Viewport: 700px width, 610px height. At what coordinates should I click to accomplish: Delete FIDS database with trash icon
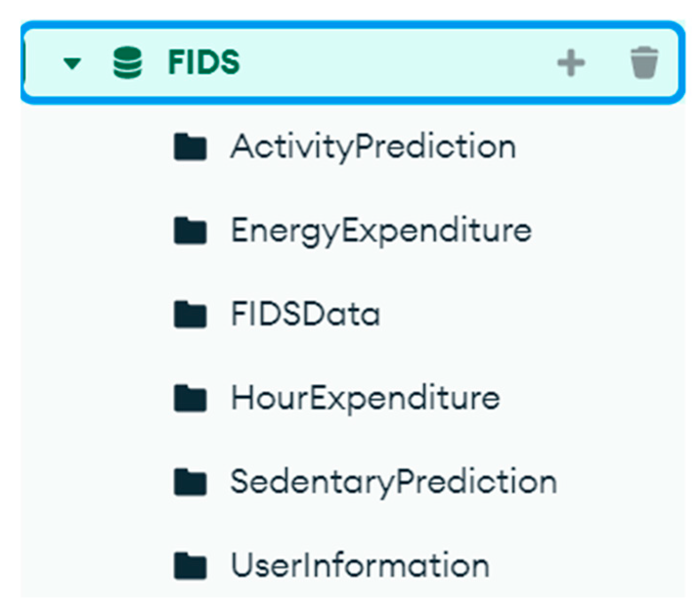(x=644, y=63)
